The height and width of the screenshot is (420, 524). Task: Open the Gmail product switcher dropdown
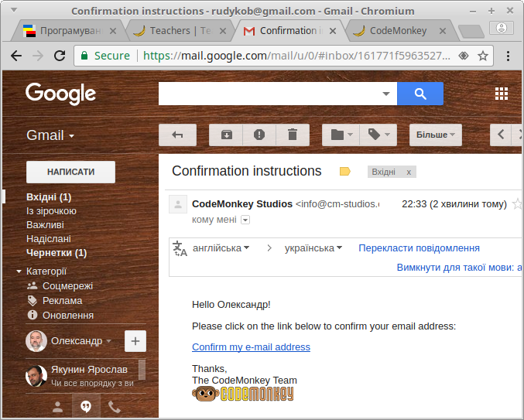(50, 135)
